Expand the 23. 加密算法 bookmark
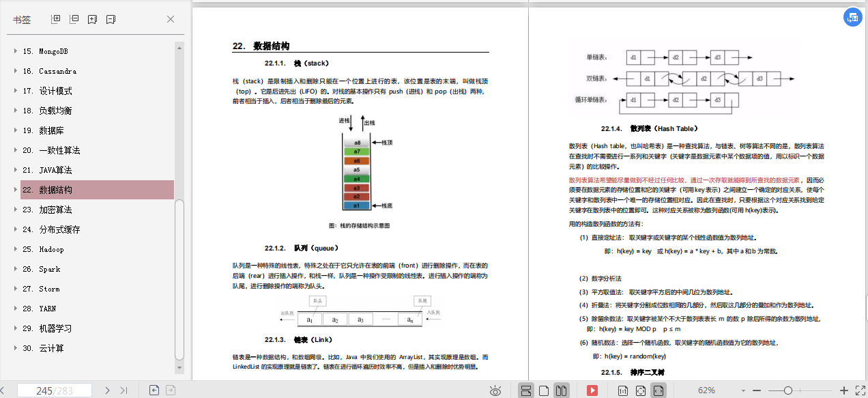 coord(15,210)
